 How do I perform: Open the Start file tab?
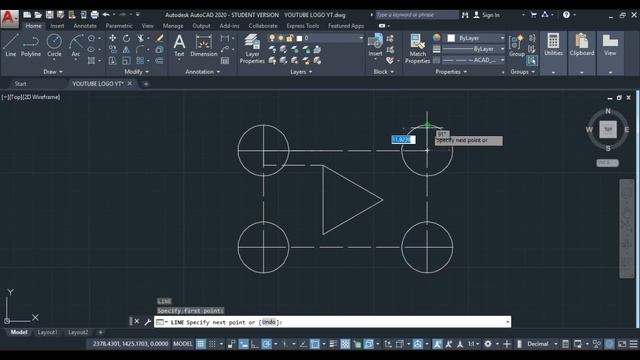click(x=20, y=84)
